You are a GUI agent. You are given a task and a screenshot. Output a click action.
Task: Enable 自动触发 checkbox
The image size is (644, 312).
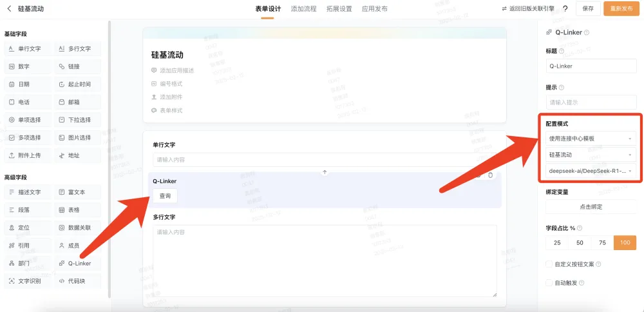click(x=549, y=282)
